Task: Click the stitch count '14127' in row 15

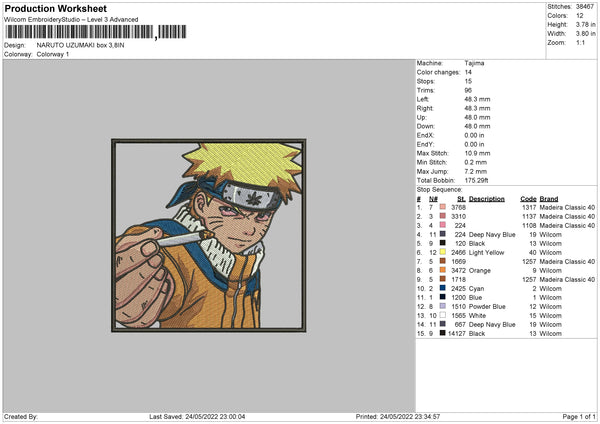Action: tap(457, 333)
